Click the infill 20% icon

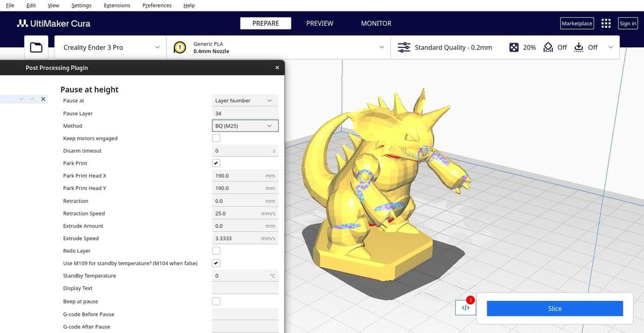pos(514,48)
